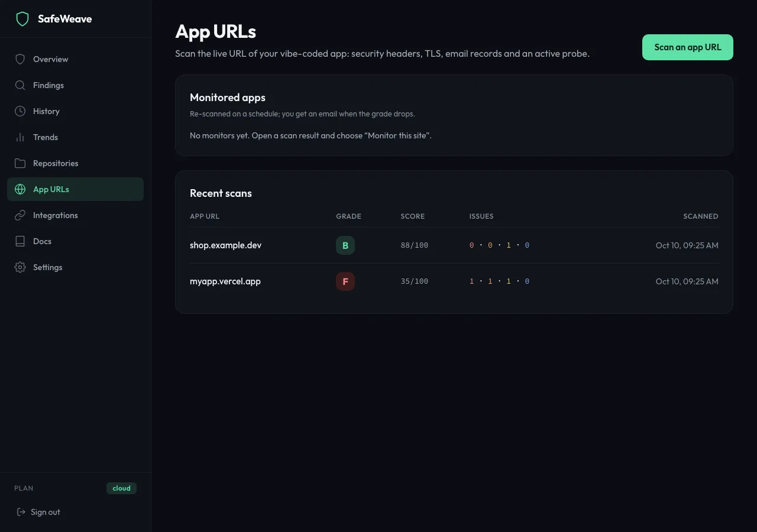This screenshot has height=532, width=757.
Task: Click the Docs book icon
Action: click(20, 241)
